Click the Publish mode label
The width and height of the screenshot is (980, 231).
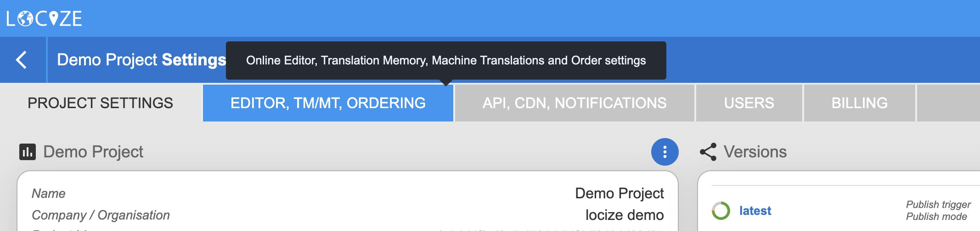coord(936,216)
